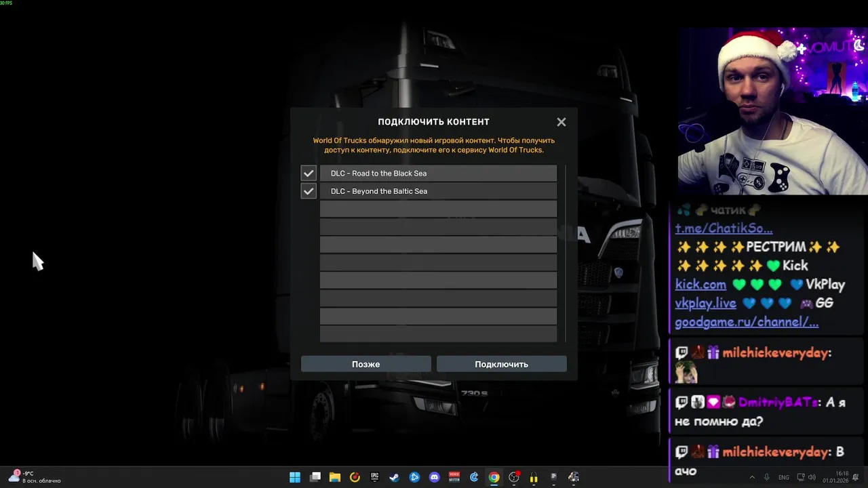868x488 pixels.
Task: Click the microphone tray icon
Action: (767, 477)
